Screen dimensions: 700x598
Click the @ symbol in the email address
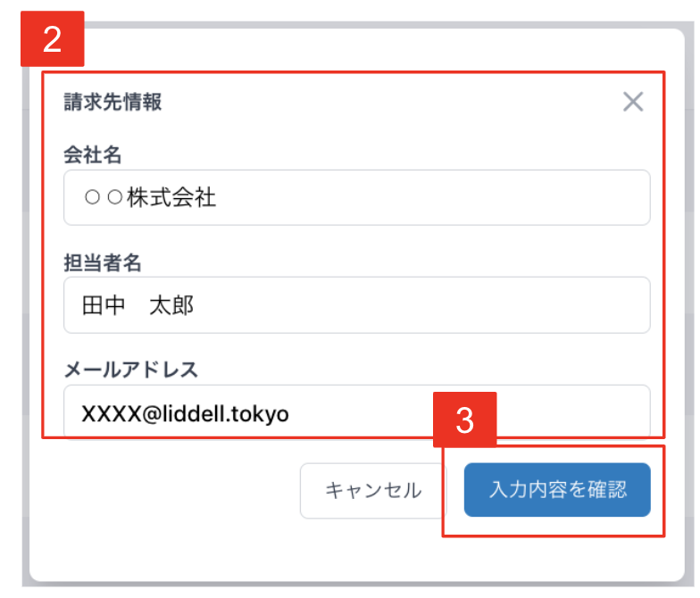coord(152,414)
